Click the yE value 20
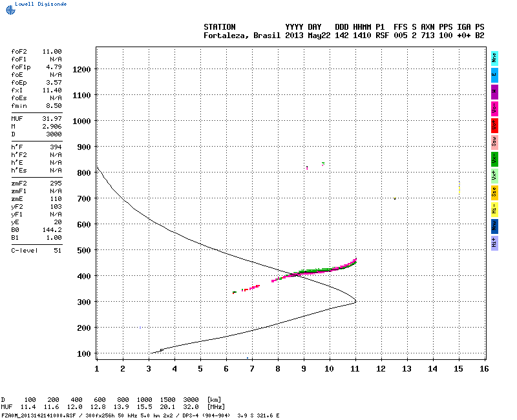 pos(58,222)
